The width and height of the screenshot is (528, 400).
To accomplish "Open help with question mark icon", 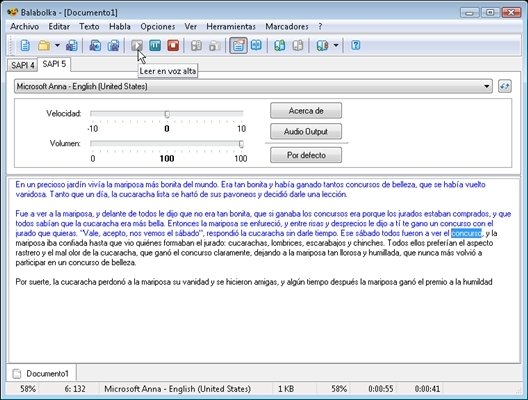I will (356, 45).
